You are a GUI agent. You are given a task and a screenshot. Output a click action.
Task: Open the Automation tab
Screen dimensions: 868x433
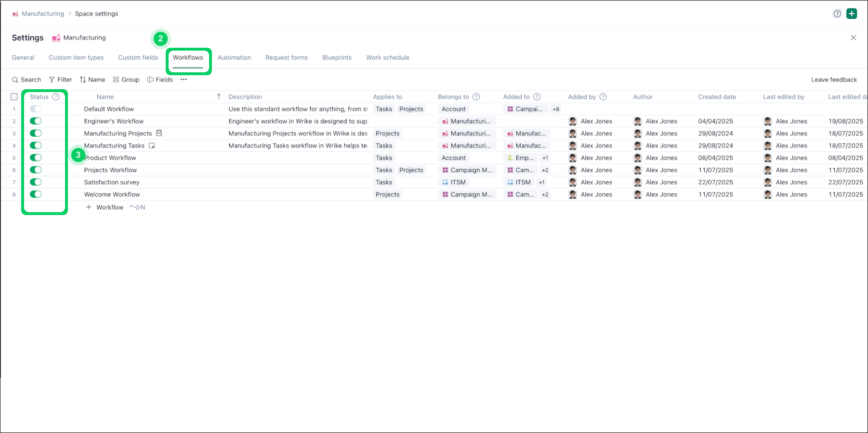pyautogui.click(x=234, y=57)
